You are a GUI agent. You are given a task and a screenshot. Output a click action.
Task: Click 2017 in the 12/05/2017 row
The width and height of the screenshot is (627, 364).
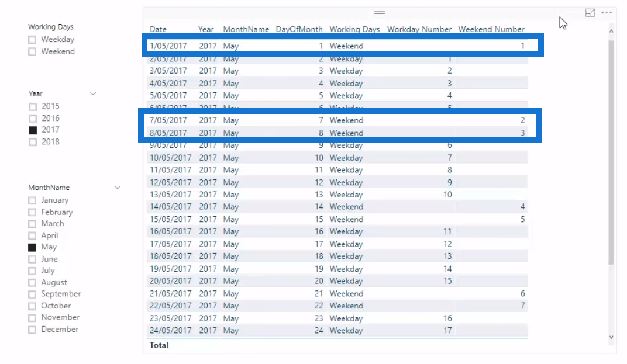208,183
